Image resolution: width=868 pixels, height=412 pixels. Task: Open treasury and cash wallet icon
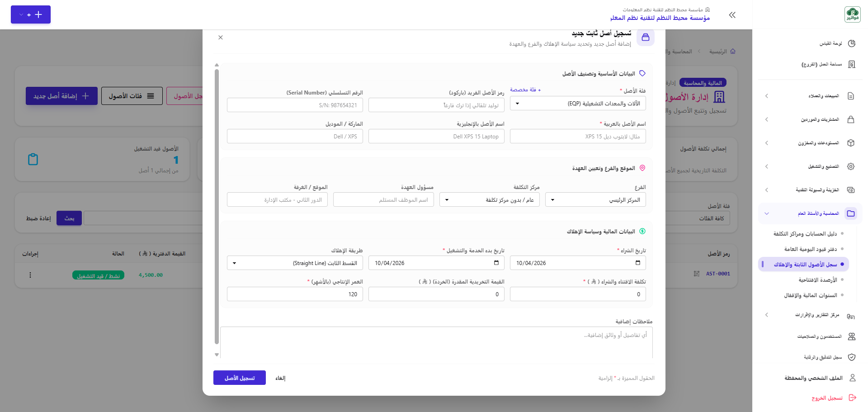(x=851, y=190)
